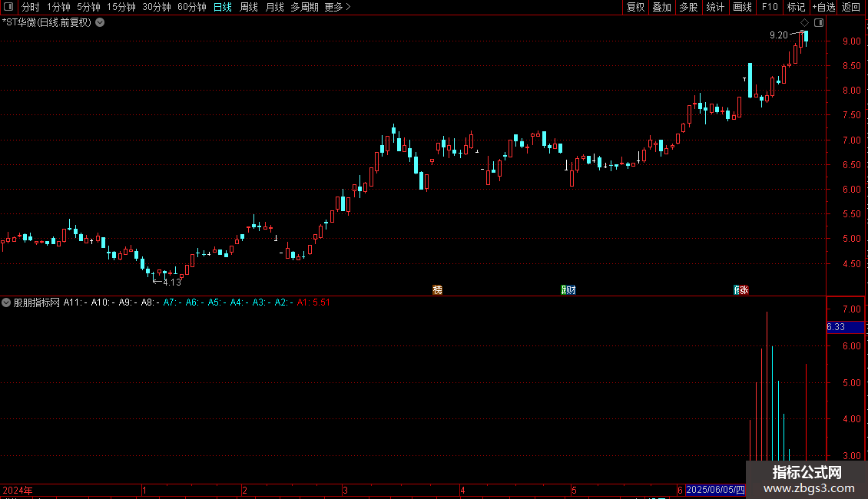Activate the 画线 drawing tool

pos(742,7)
